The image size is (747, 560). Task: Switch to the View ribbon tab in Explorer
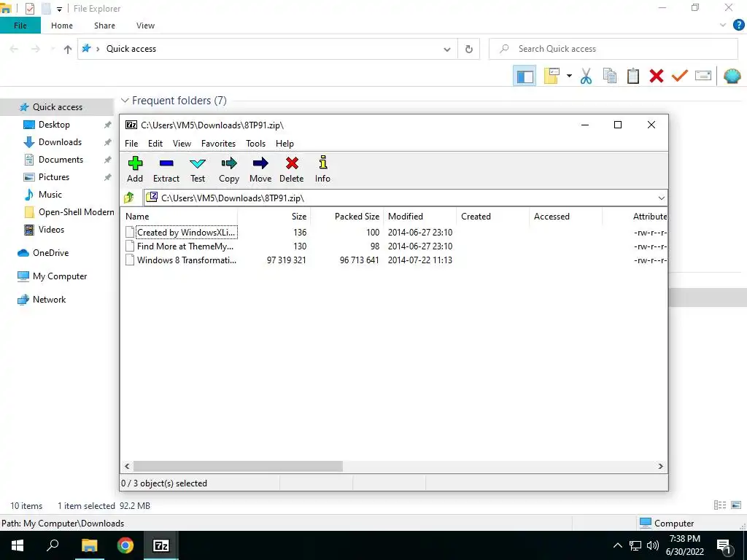tap(145, 26)
